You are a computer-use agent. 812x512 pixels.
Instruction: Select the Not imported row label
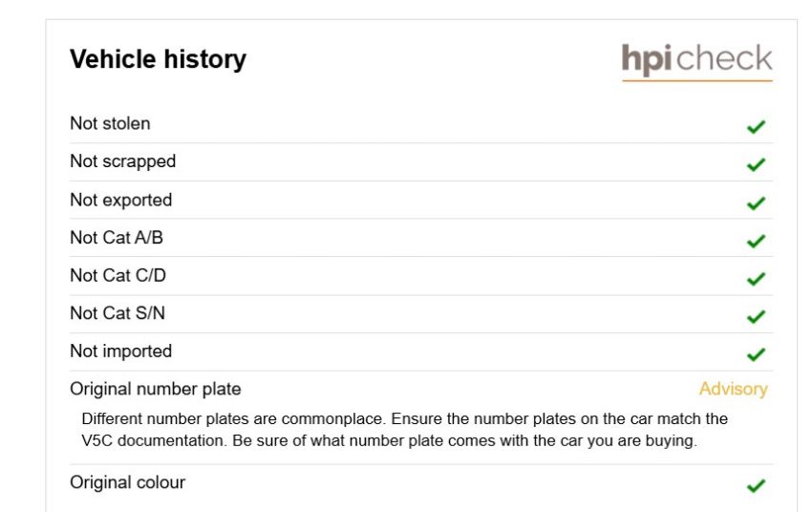coord(120,351)
